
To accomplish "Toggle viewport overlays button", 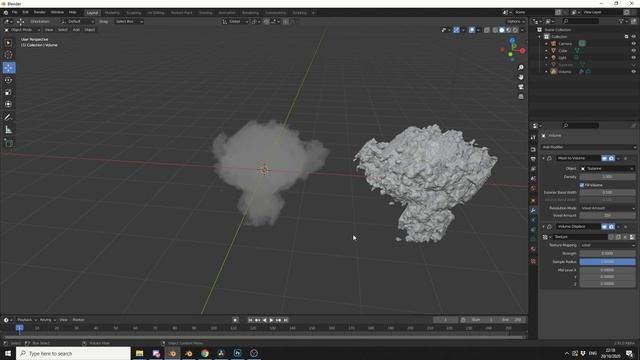I will click(472, 30).
